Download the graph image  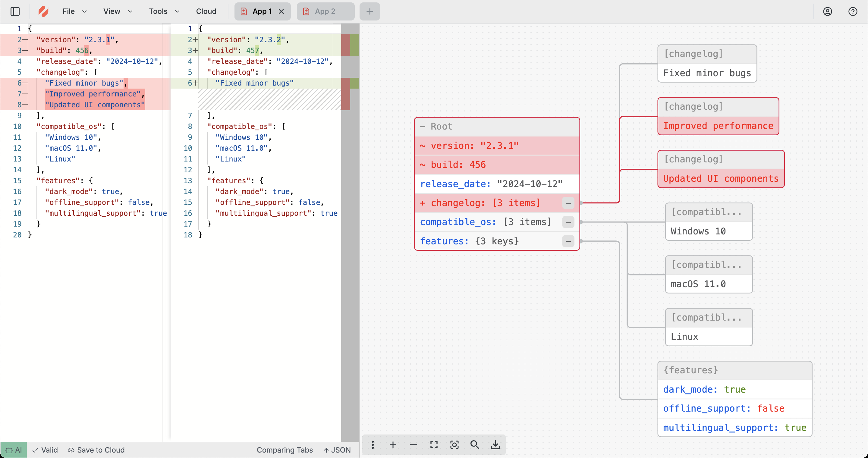point(495,445)
